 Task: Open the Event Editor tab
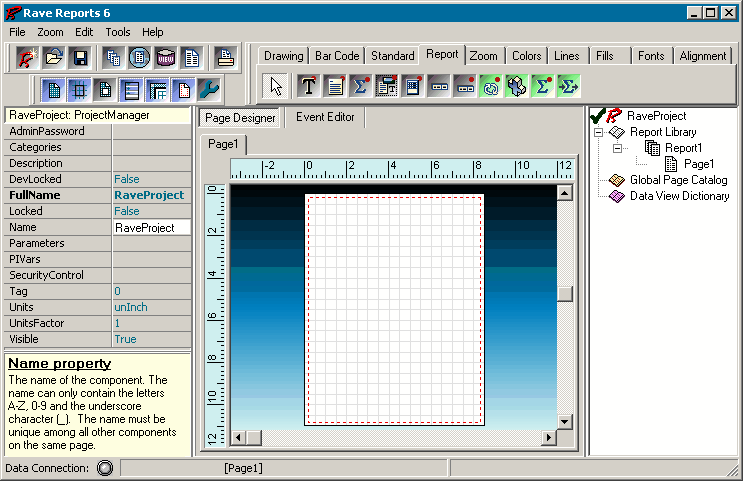(x=325, y=117)
